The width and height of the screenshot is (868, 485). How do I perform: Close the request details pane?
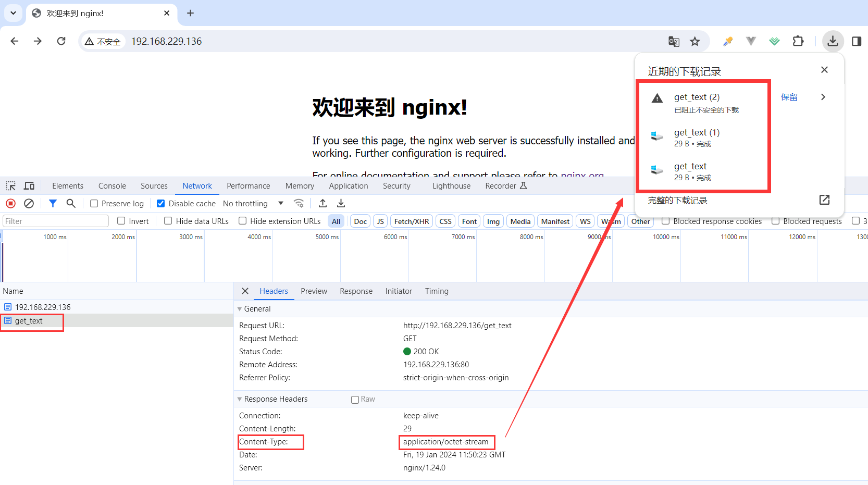(245, 291)
